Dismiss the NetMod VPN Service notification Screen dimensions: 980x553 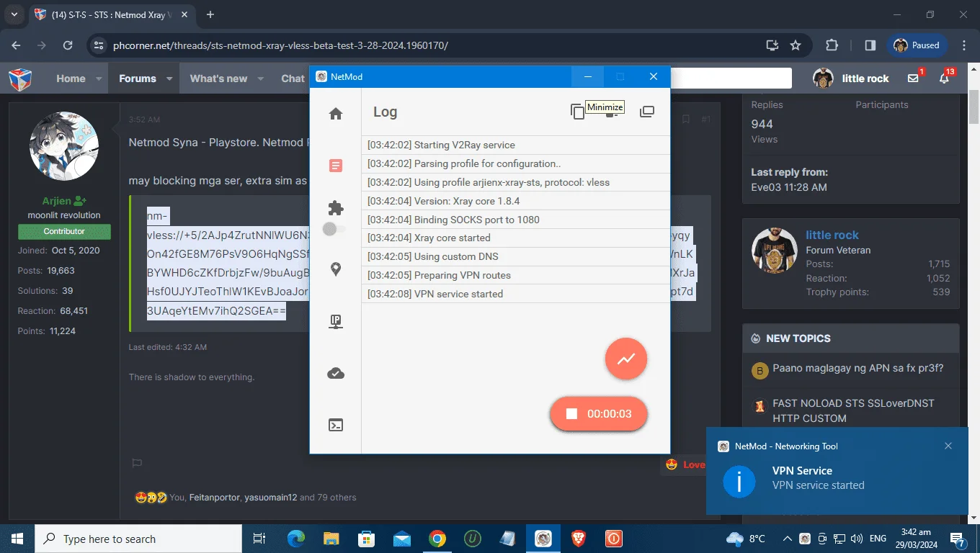948,446
